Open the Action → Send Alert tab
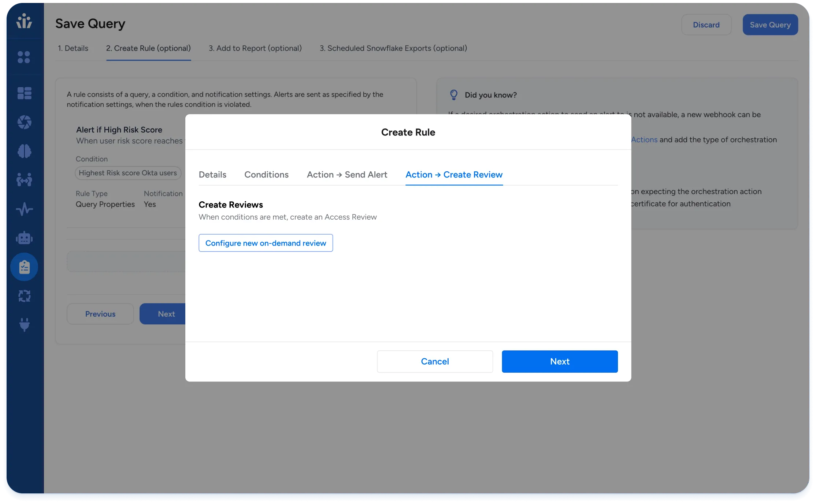This screenshot has width=816, height=504. (x=347, y=175)
